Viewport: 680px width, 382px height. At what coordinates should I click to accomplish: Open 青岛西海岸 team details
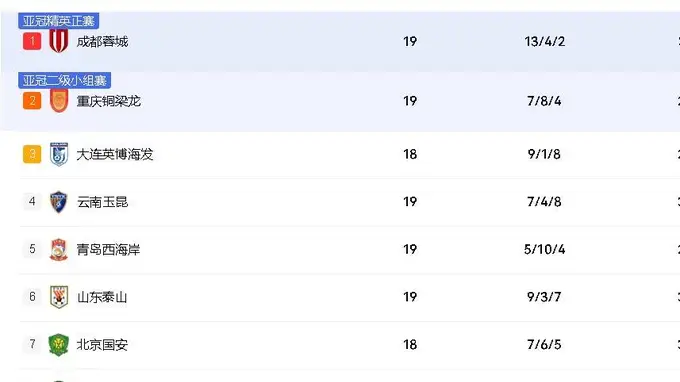point(108,250)
